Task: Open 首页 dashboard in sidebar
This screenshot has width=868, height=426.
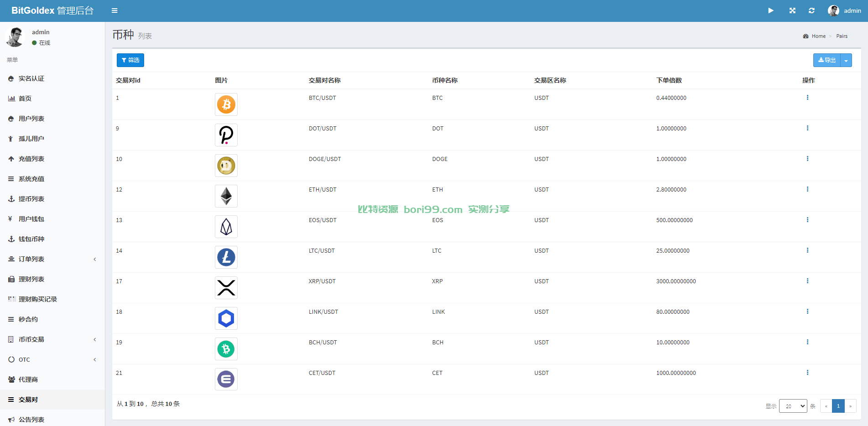Action: click(x=52, y=99)
